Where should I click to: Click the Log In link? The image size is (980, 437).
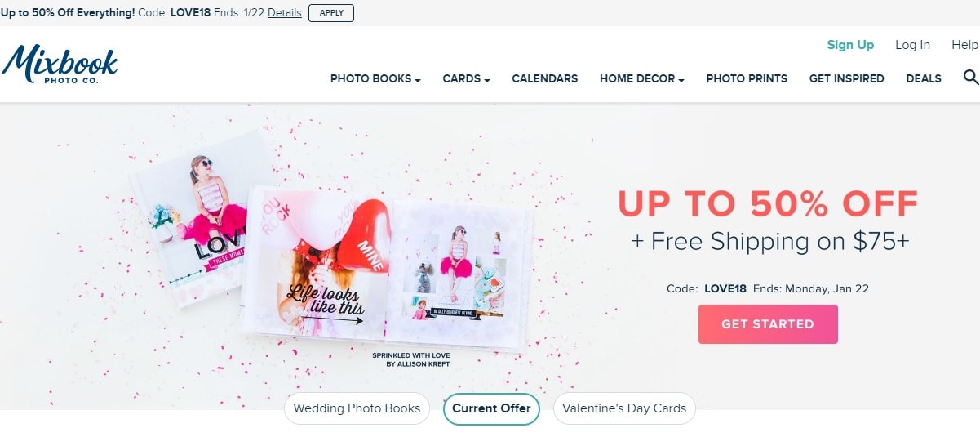912,45
